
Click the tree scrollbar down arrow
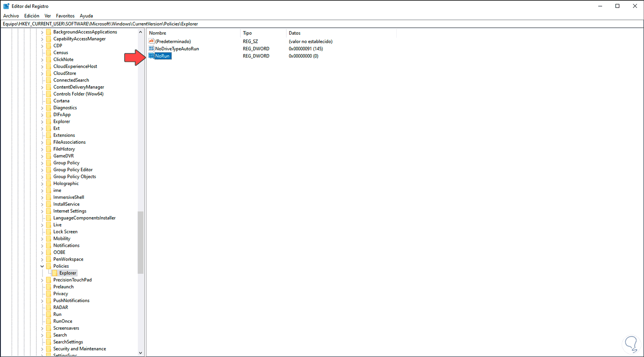coord(140,353)
